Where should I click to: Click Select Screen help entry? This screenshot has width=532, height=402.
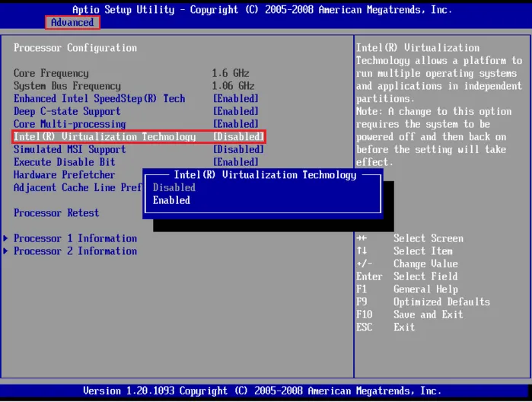pos(428,238)
